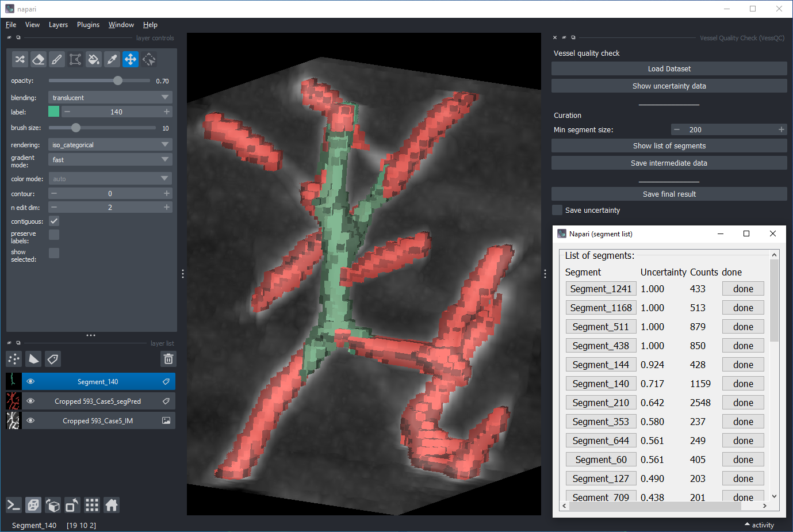Open the Plugins menu

tap(88, 25)
